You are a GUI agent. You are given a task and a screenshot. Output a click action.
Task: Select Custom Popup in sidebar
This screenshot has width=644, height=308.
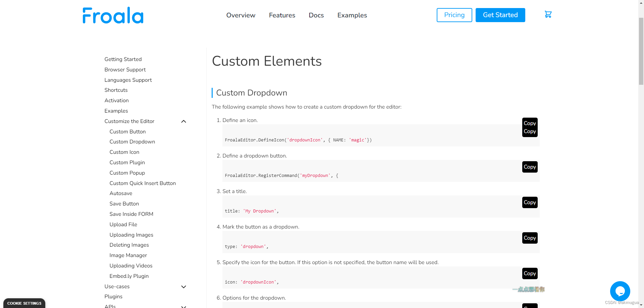(x=127, y=173)
